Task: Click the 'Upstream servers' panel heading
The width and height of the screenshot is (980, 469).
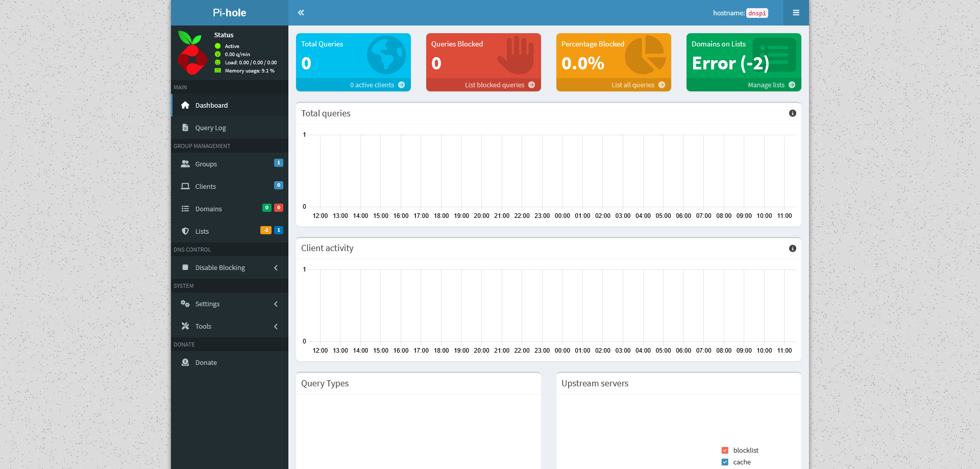Action: point(595,383)
